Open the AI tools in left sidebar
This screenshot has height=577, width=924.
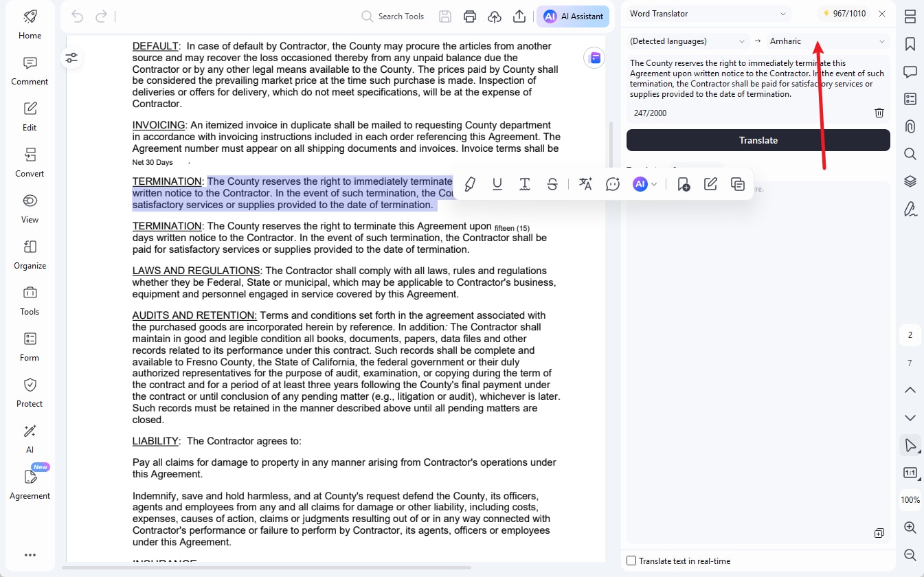tap(30, 440)
